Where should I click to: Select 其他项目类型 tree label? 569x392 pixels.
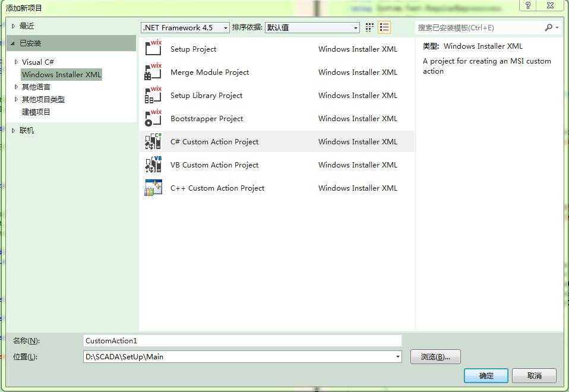pyautogui.click(x=43, y=99)
